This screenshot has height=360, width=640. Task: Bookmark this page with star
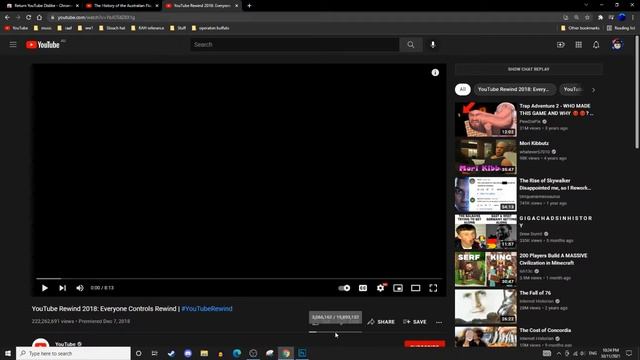pyautogui.click(x=587, y=18)
